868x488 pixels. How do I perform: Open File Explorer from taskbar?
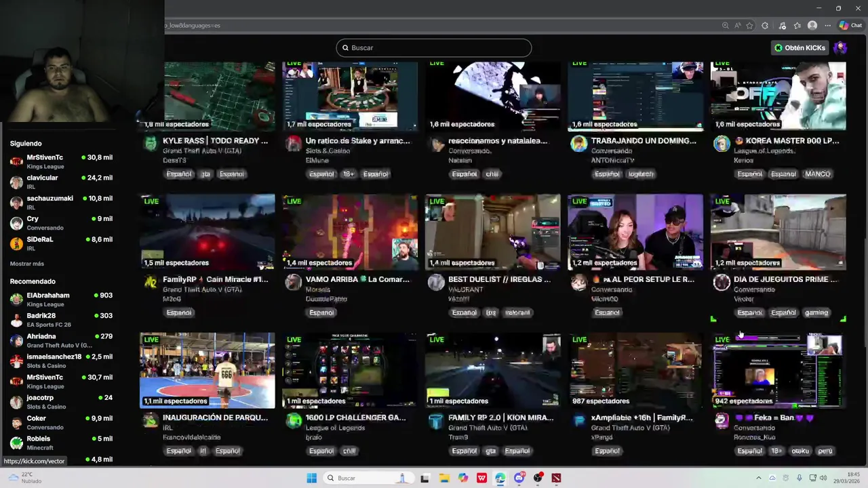tap(444, 478)
